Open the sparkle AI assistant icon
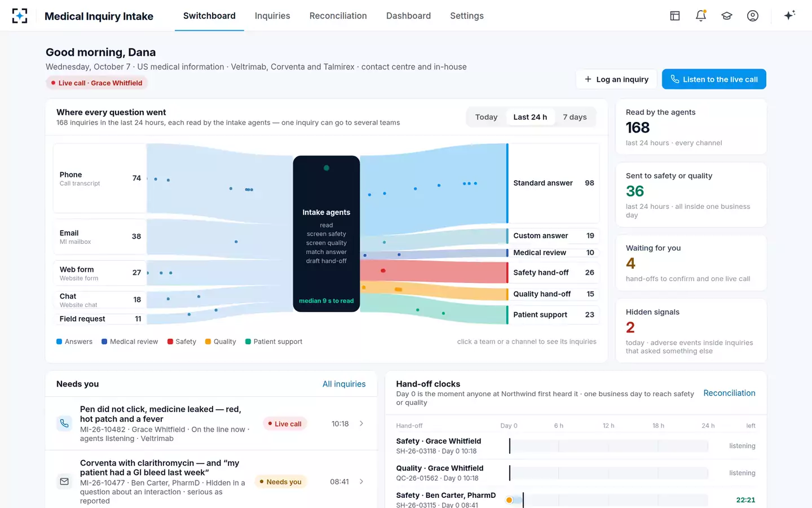 (x=789, y=15)
